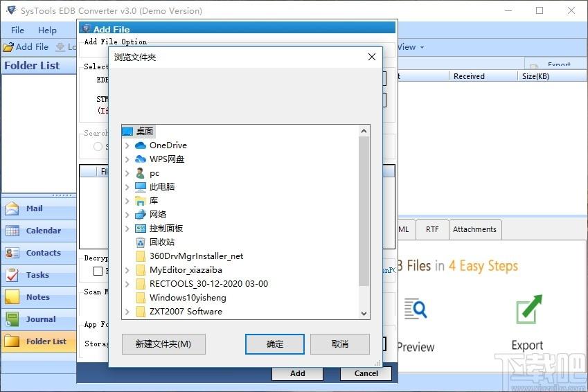588x392 pixels.
Task: Expand the pc tree node
Action: coord(127,173)
